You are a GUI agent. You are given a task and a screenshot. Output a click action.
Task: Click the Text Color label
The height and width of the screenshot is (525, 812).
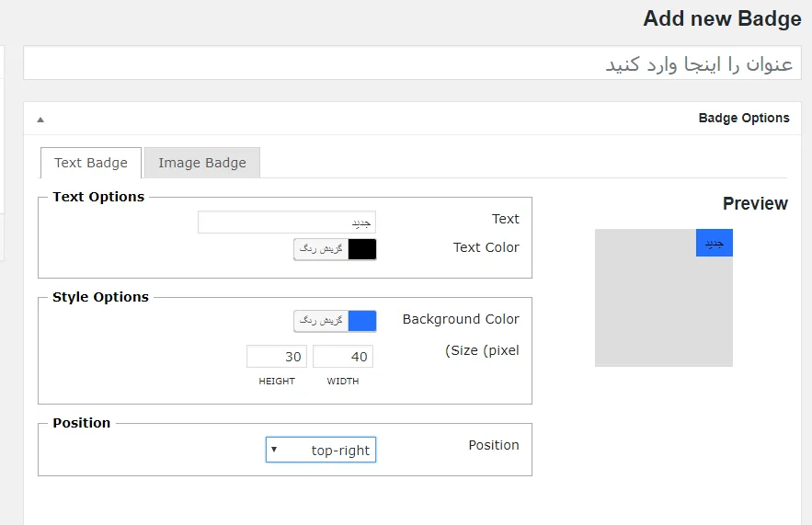pos(486,247)
